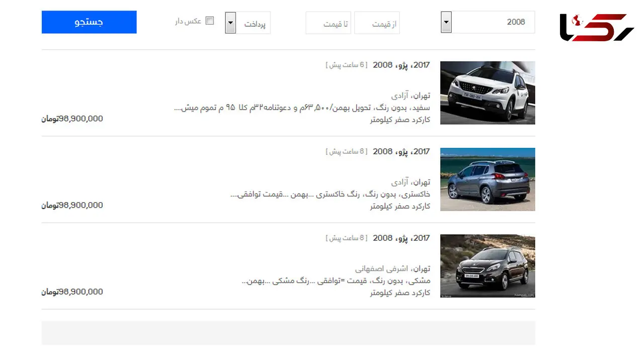Click the سفید، بدون رنگ description text
The height and width of the screenshot is (362, 644).
302,108
